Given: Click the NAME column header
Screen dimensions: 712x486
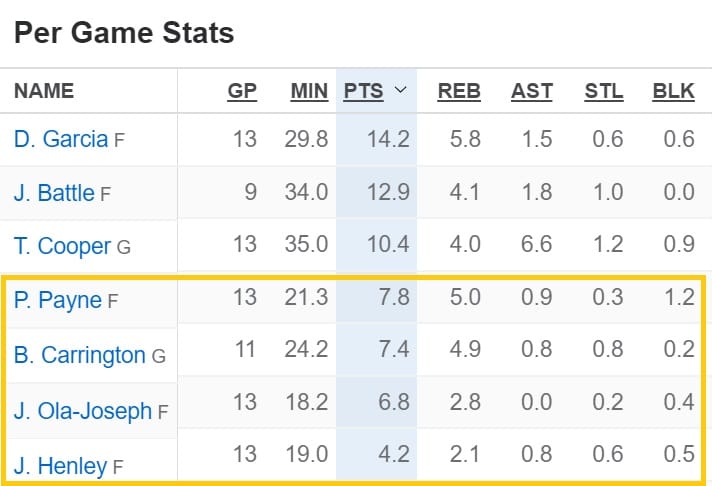Looking at the screenshot, I should (44, 91).
